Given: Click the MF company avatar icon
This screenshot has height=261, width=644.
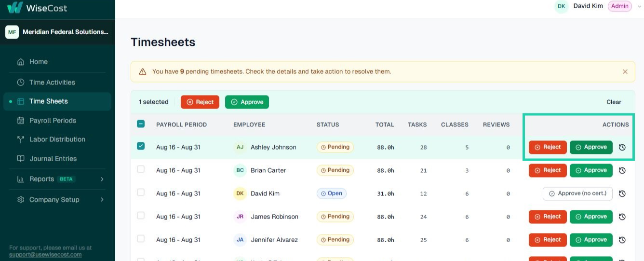Looking at the screenshot, I should [x=12, y=32].
